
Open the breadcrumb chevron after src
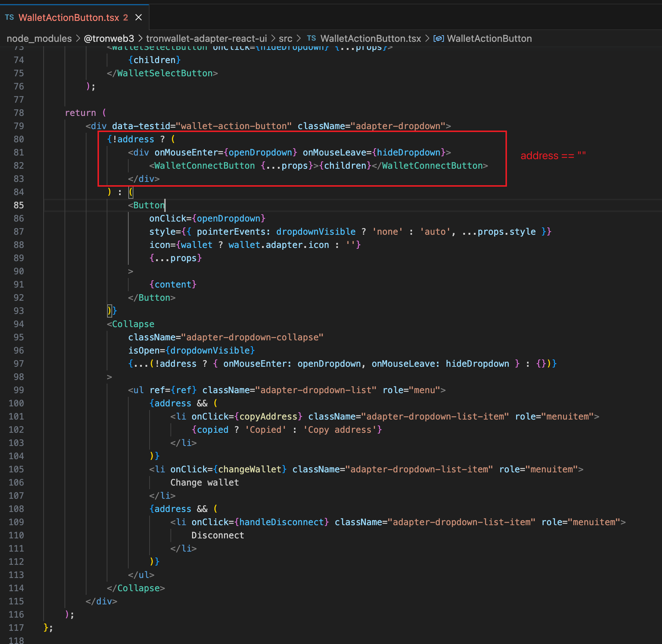point(299,39)
